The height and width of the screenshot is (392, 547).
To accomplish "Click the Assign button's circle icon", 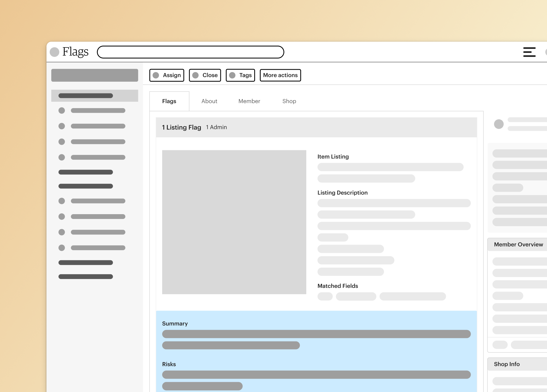I will (156, 75).
